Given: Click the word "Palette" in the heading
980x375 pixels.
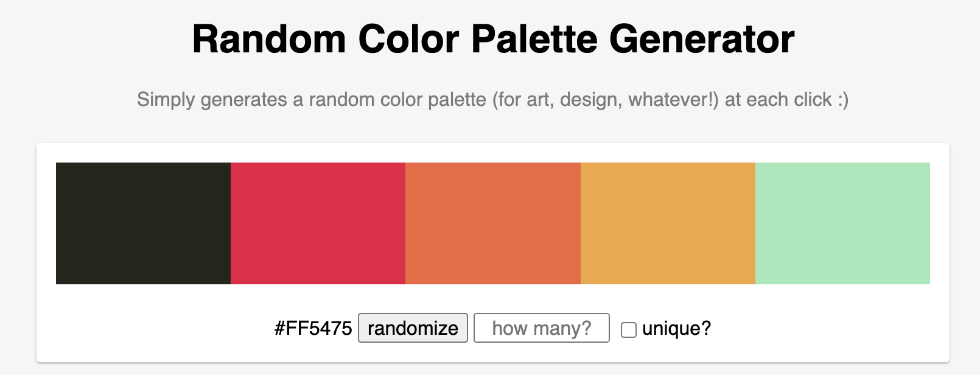Looking at the screenshot, I should coord(534,40).
